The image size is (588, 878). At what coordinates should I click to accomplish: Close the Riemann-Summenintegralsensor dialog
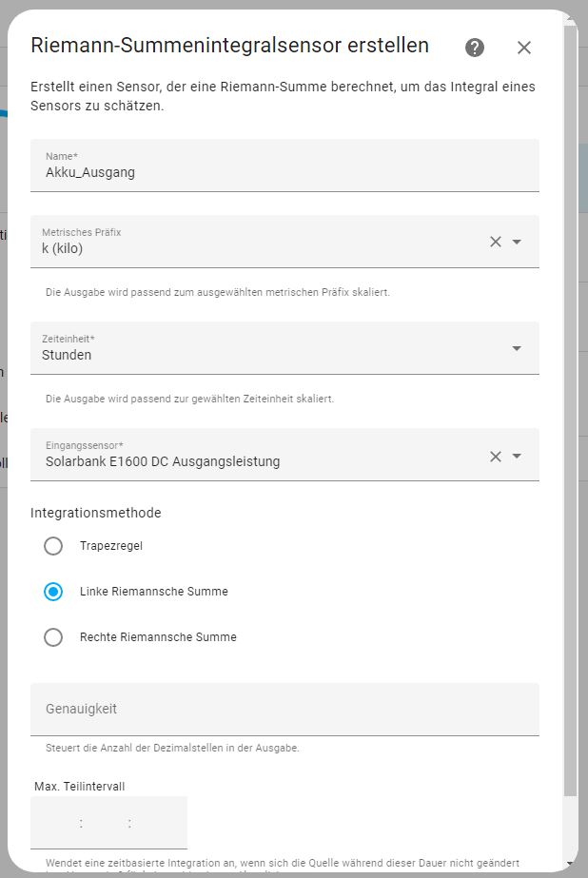(x=524, y=48)
